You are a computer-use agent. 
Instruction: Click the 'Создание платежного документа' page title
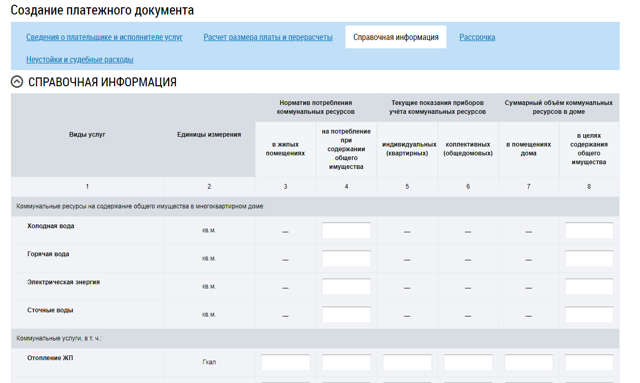pos(102,10)
